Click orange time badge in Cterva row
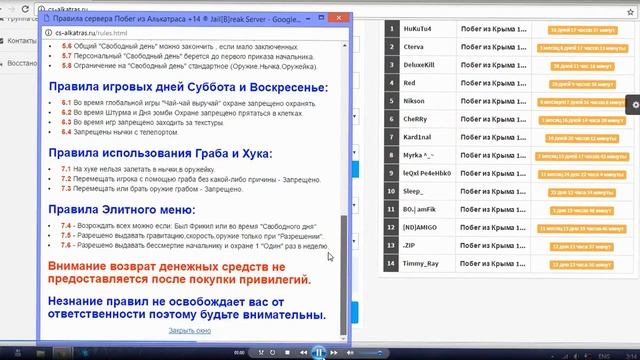The image size is (640, 360). tap(582, 48)
